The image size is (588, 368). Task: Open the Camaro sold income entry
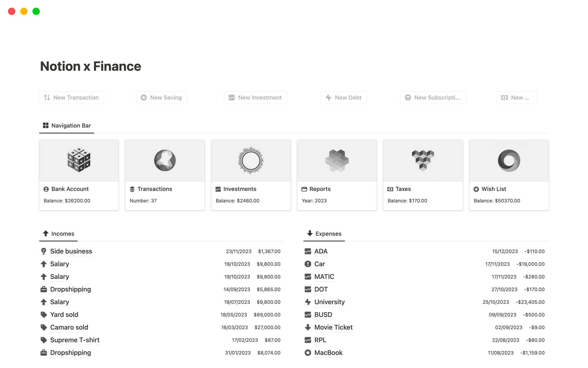(x=69, y=327)
